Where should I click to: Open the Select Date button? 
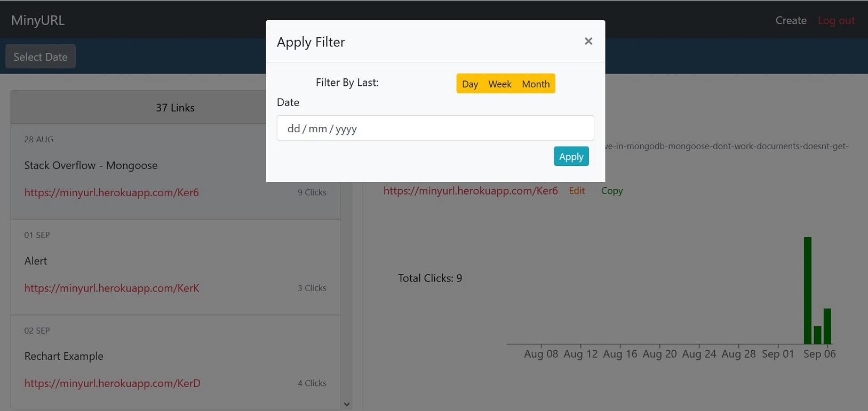pos(41,57)
